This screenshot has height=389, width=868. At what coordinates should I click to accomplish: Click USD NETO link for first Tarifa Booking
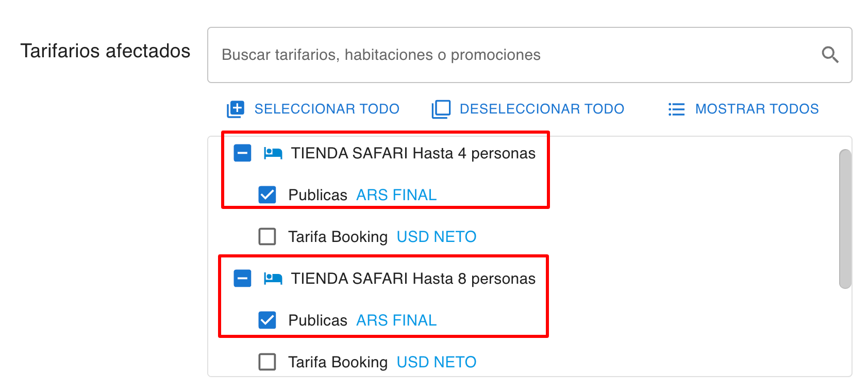[x=436, y=237]
